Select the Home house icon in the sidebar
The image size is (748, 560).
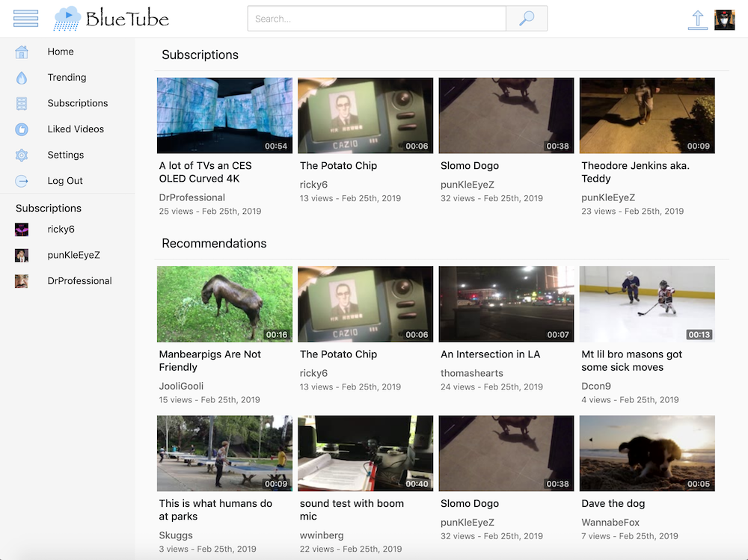click(22, 51)
